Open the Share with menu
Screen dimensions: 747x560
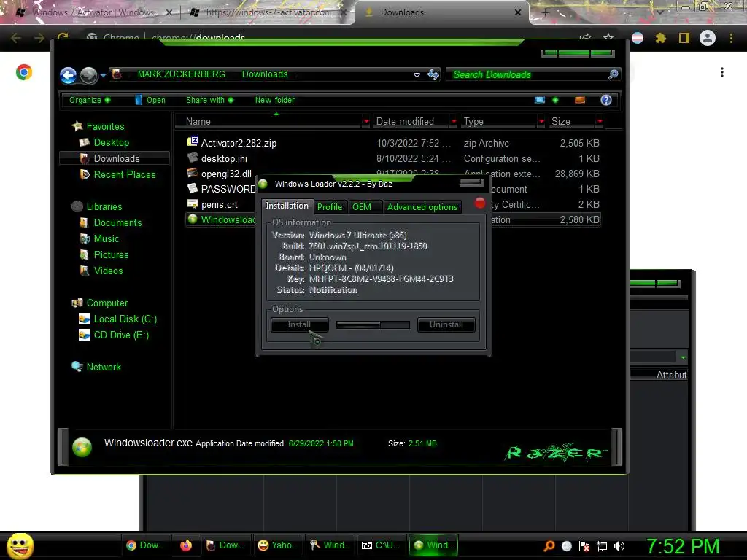tap(209, 100)
